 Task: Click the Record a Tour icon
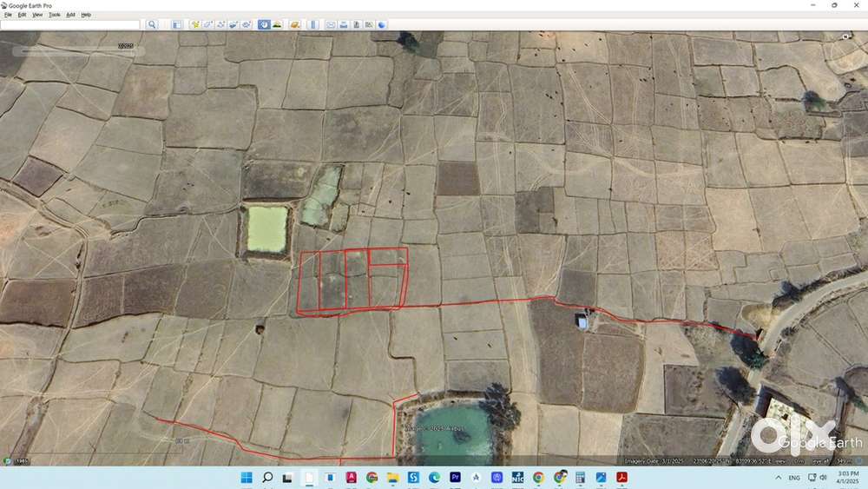point(247,25)
